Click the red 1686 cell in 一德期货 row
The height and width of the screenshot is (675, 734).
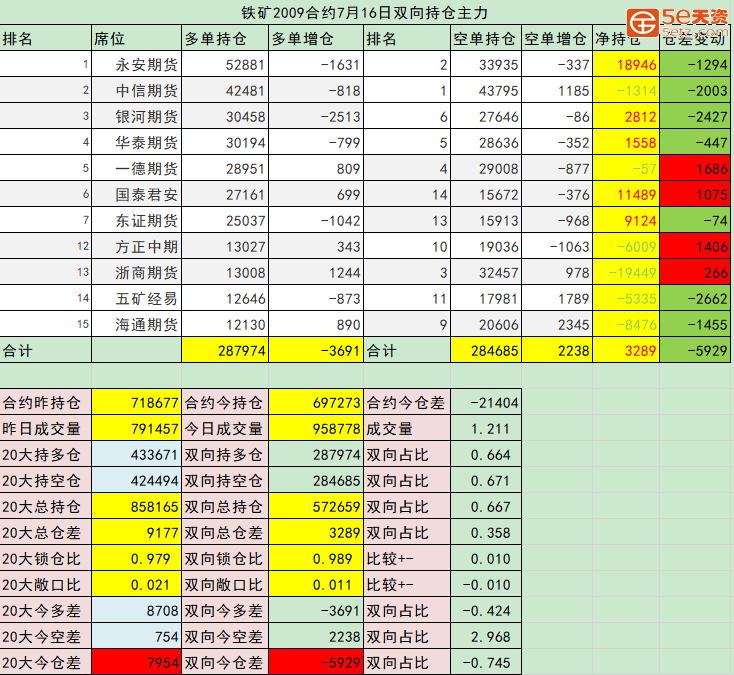pyautogui.click(x=695, y=170)
